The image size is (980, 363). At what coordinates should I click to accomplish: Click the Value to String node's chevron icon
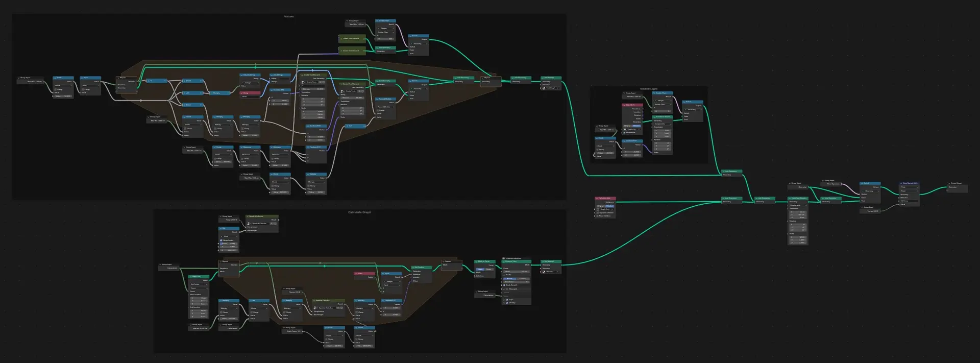(241, 75)
